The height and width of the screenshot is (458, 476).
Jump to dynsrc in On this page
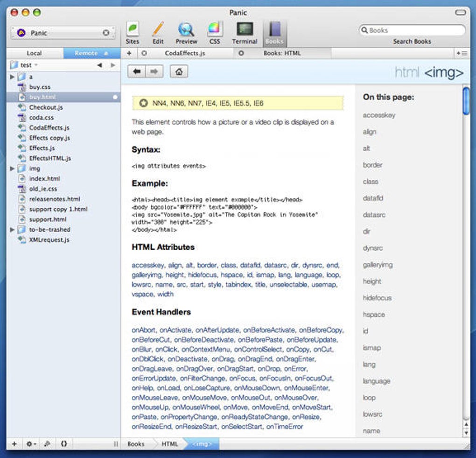tap(372, 248)
